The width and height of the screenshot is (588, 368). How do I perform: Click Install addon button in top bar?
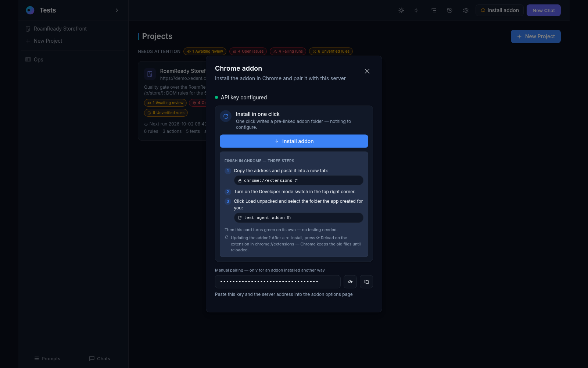[x=500, y=10]
